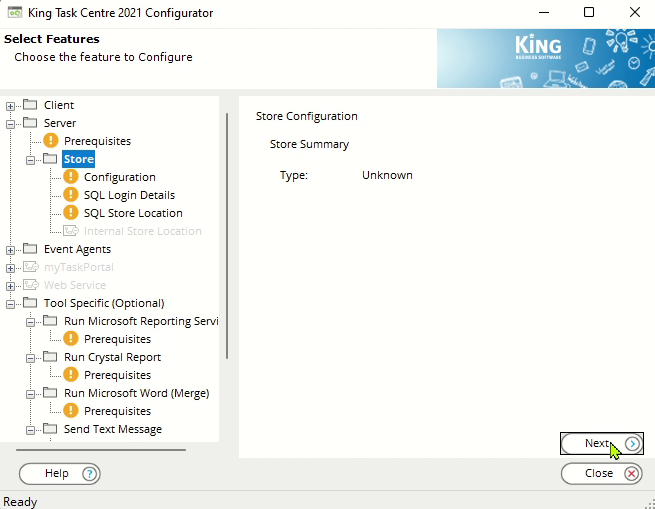655x509 pixels.
Task: Click the Event Agents folder icon
Action: coord(30,248)
